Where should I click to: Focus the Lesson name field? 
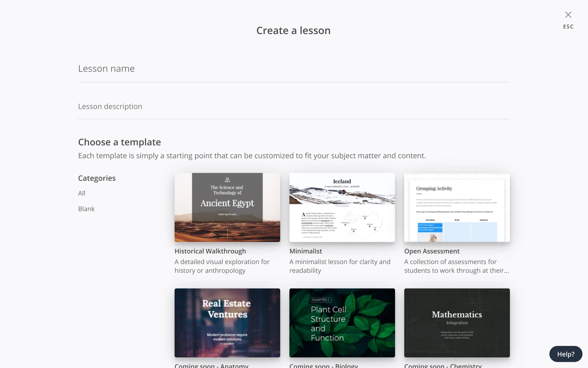click(x=294, y=69)
